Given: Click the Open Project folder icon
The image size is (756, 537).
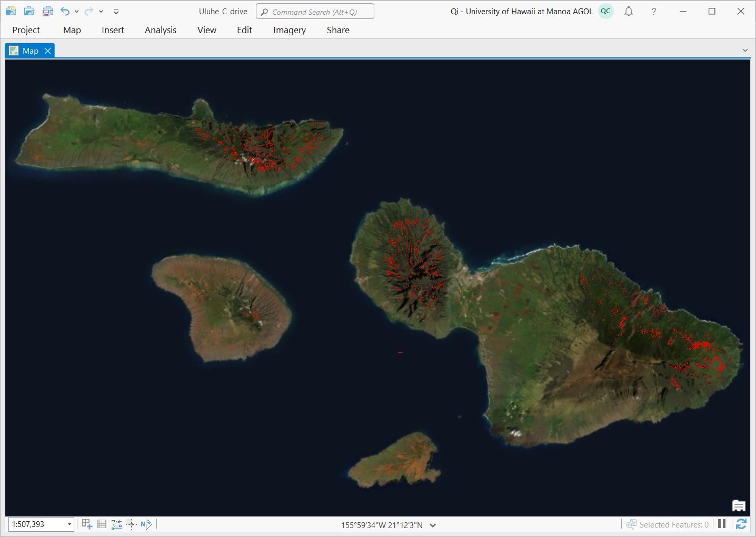Looking at the screenshot, I should pos(29,11).
